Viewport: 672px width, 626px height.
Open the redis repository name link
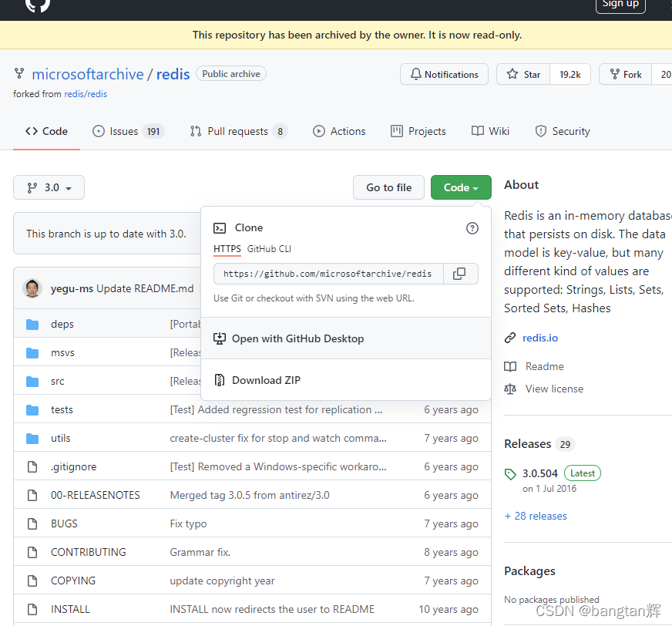[x=173, y=74]
